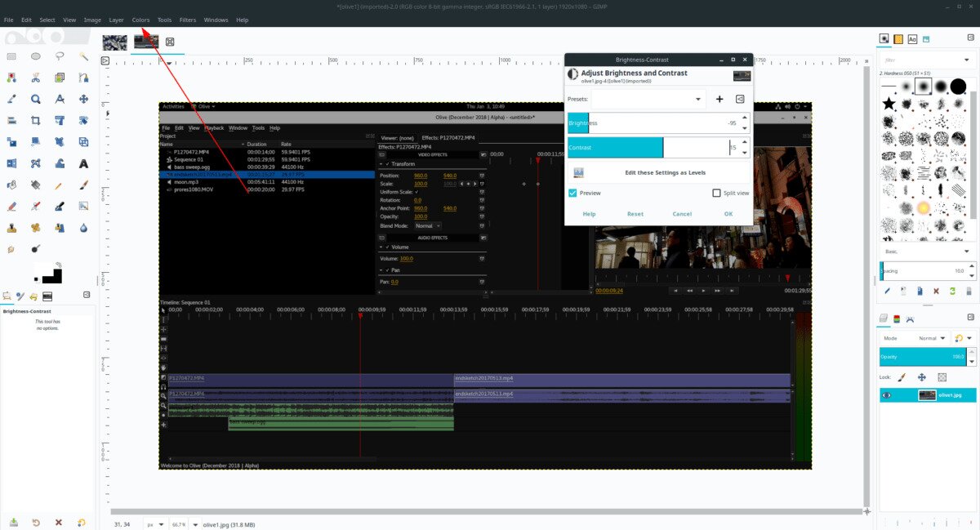Activate the Fuzzy Select wand tool
980x530 pixels.
pos(84,56)
